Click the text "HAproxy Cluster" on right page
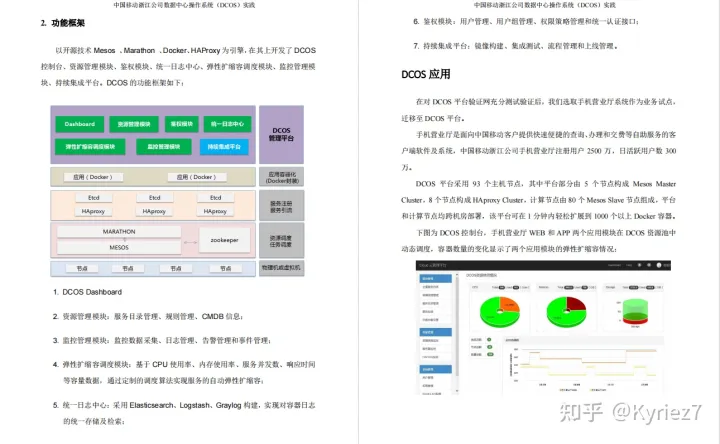Image resolution: width=720 pixels, height=444 pixels. (x=499, y=200)
